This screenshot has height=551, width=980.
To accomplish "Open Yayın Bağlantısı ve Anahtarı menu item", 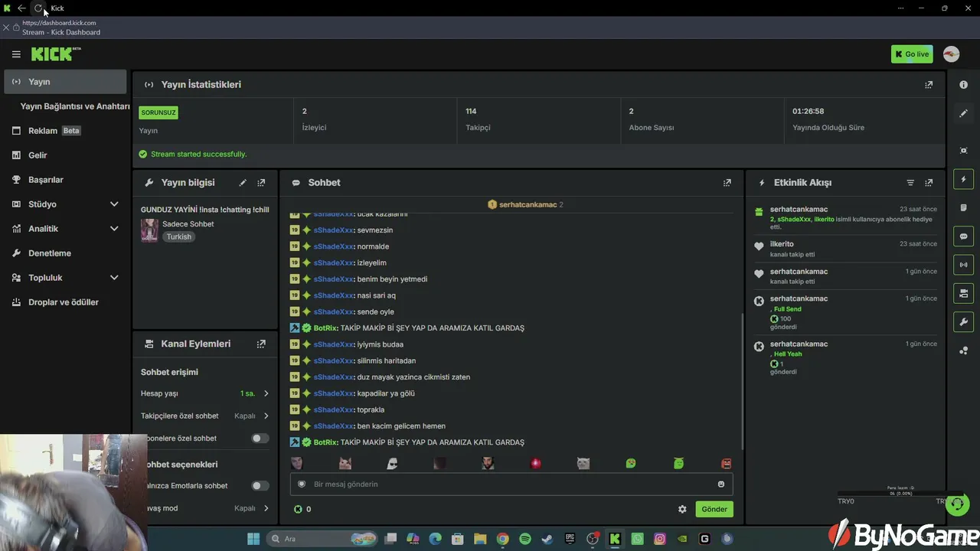I will (75, 106).
